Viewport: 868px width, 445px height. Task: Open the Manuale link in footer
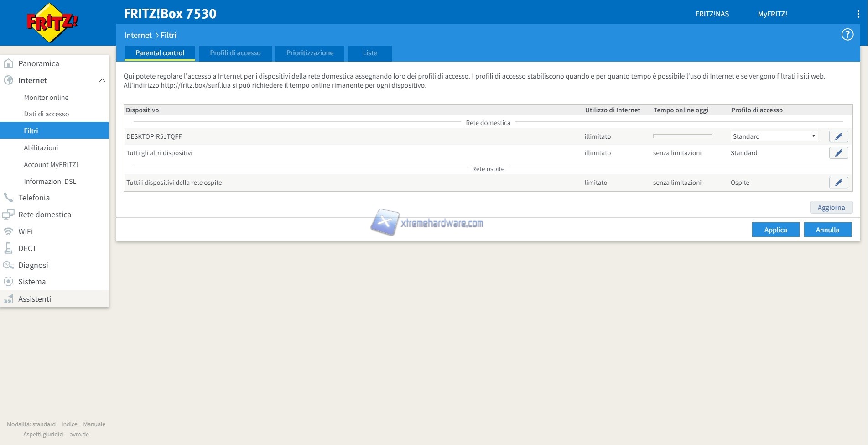[94, 424]
